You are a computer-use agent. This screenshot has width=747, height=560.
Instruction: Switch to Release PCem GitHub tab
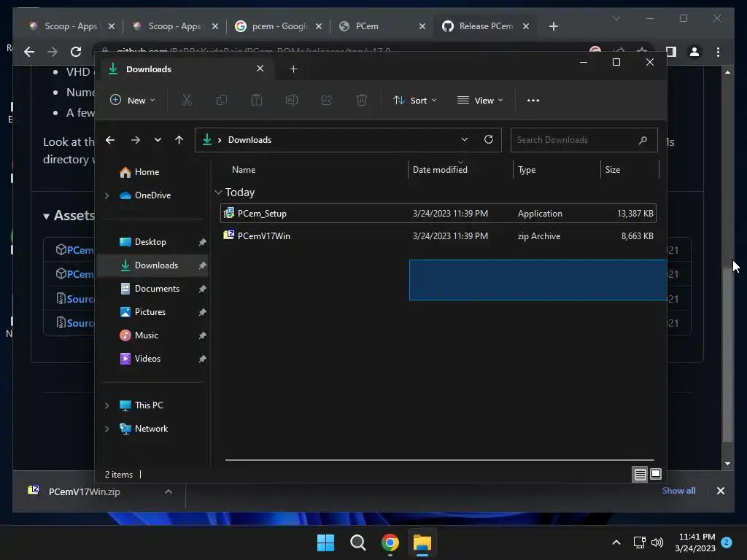(x=485, y=26)
